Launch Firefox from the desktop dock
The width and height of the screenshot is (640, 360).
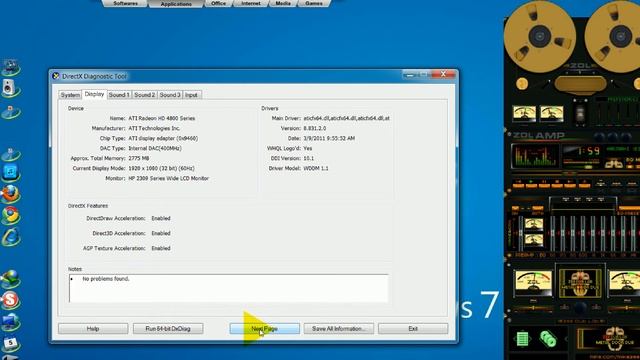pyautogui.click(x=10, y=193)
